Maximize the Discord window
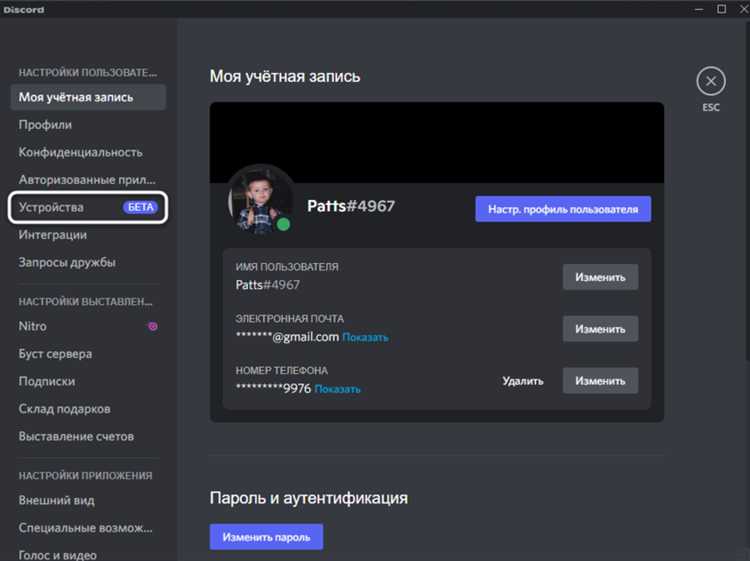750x561 pixels. (x=722, y=9)
